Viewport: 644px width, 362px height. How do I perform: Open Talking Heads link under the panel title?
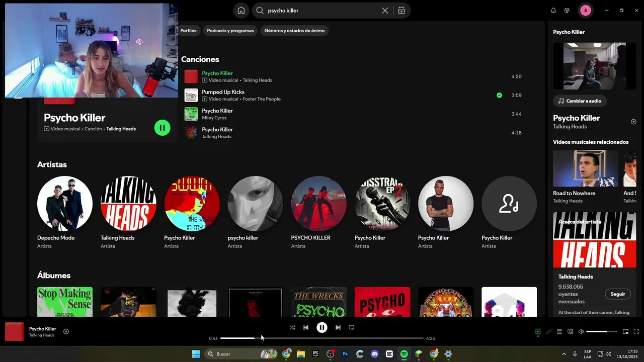click(x=570, y=127)
